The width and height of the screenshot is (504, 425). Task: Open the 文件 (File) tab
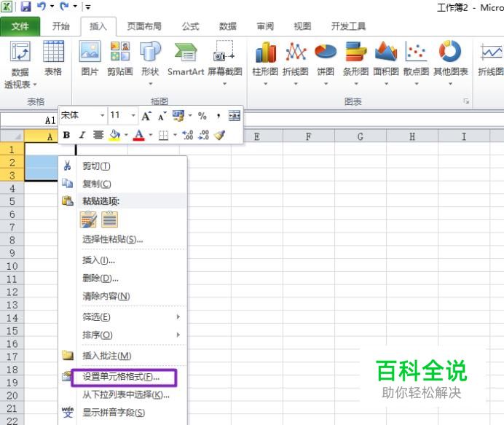20,26
